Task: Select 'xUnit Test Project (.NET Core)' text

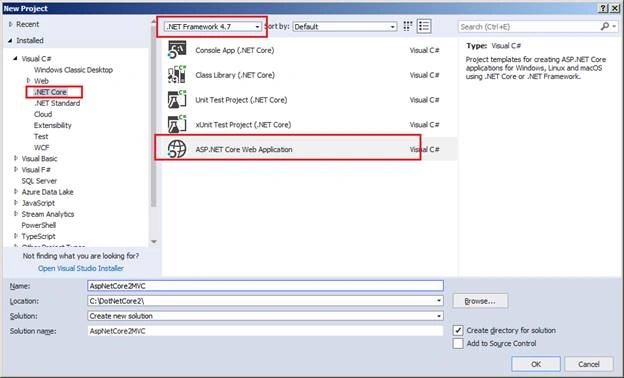Action: coord(243,125)
